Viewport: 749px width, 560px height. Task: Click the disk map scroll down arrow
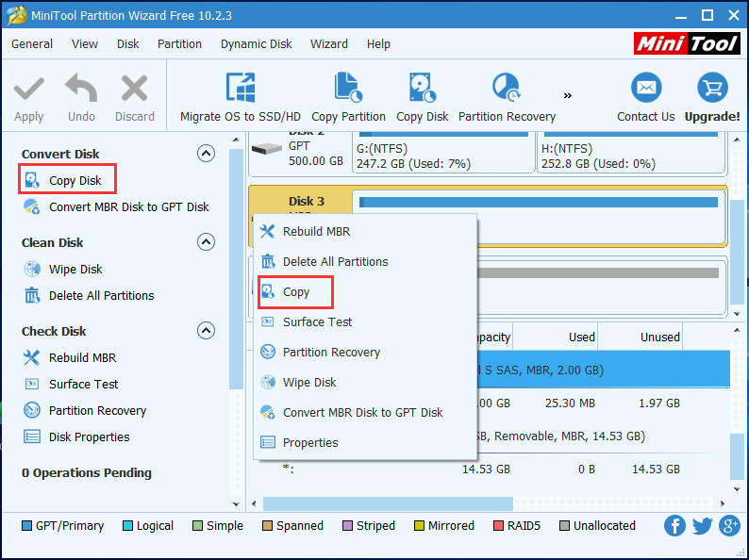click(x=737, y=314)
